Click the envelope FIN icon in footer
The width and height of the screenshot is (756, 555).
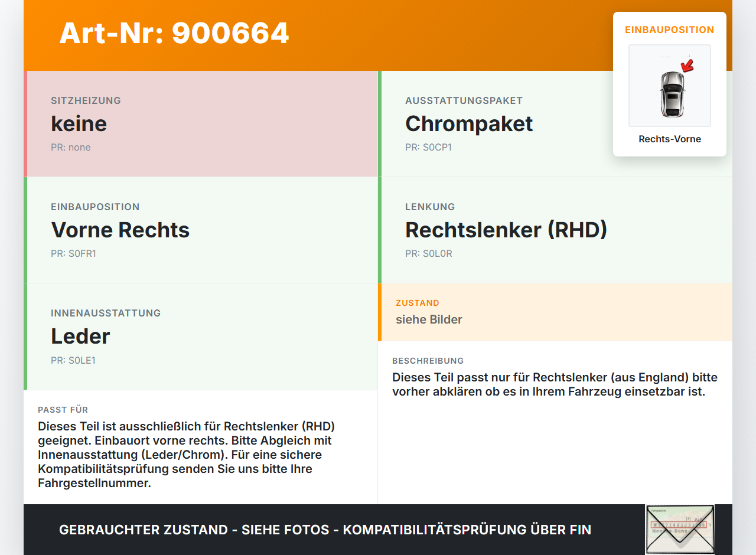click(680, 530)
